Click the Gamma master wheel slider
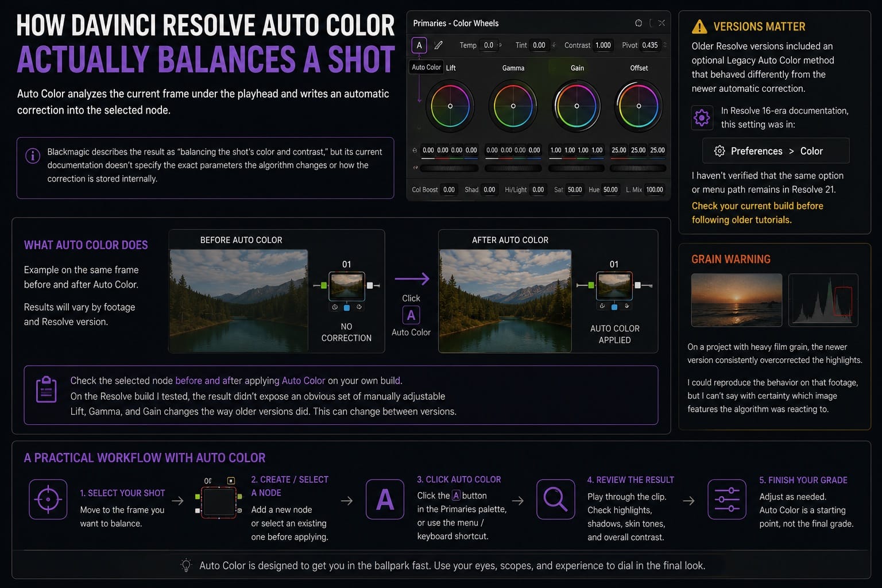Screen dimensions: 882x588 [x=513, y=168]
